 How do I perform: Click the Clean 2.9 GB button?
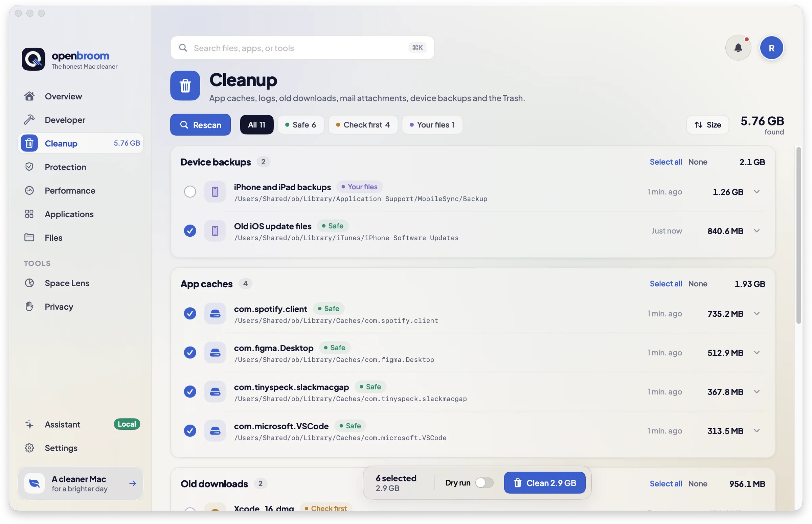pos(544,483)
